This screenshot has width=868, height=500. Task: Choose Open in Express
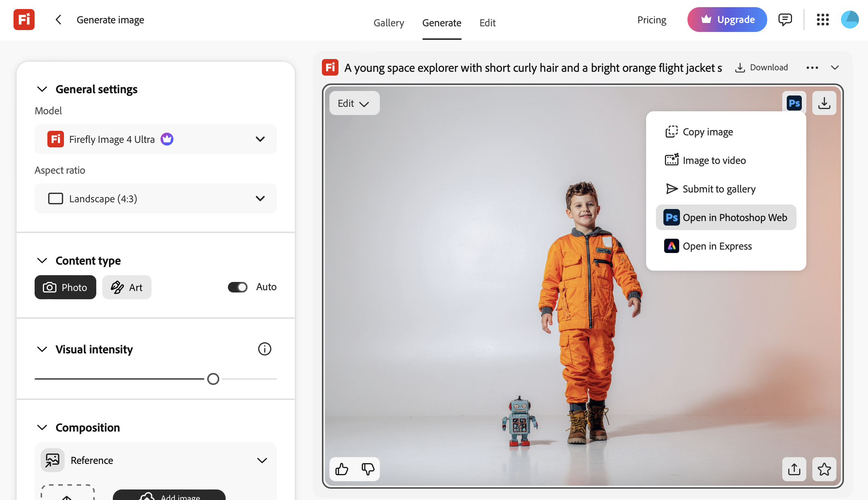pos(726,246)
